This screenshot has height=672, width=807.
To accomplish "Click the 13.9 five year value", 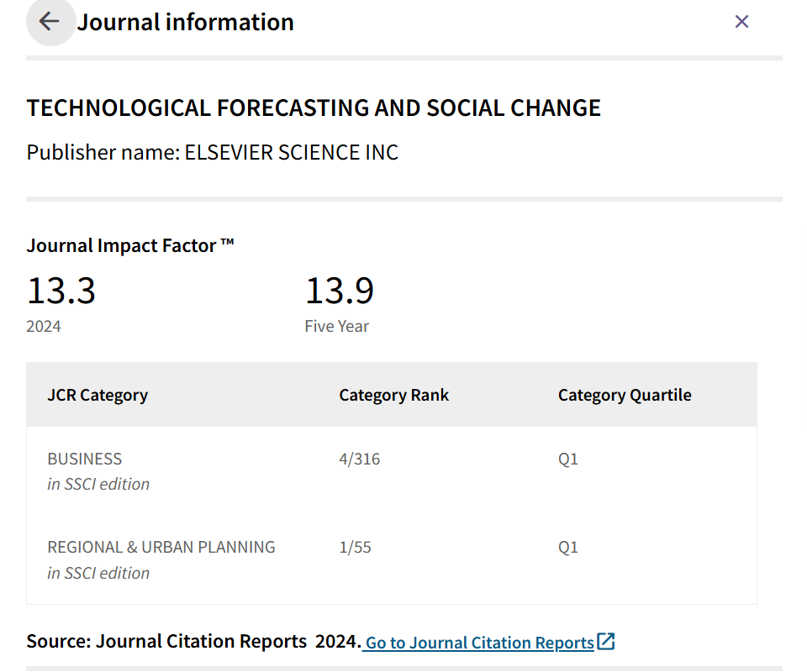I will 339,291.
